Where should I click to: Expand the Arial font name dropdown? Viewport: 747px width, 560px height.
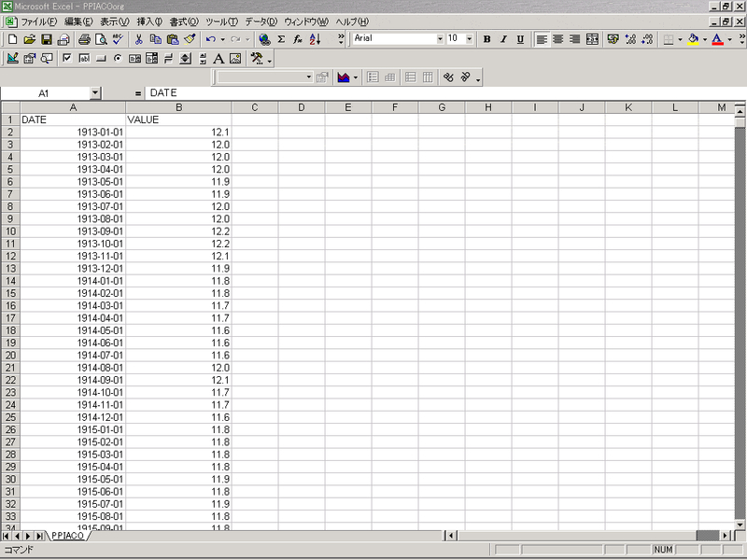[x=440, y=39]
